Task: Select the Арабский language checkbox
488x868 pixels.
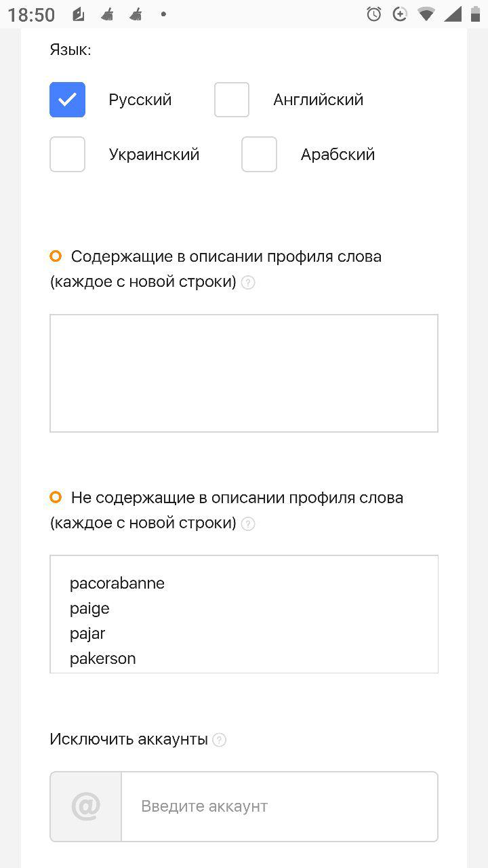Action: 259,154
